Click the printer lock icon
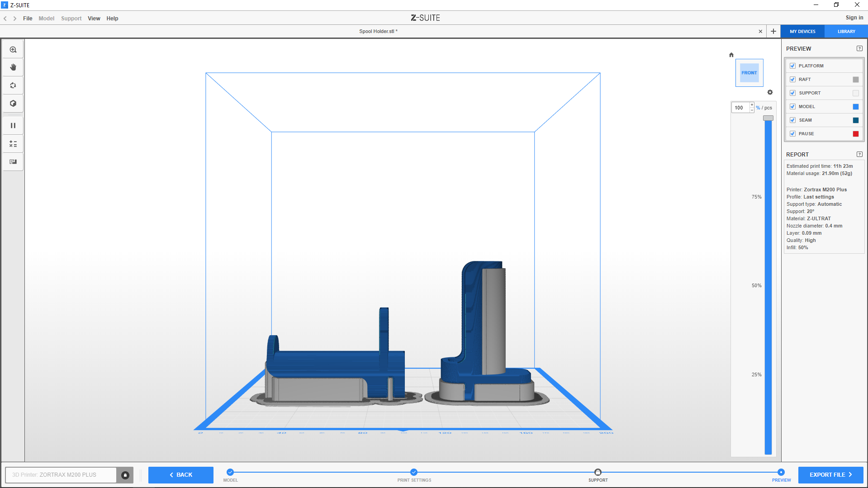 tap(125, 475)
